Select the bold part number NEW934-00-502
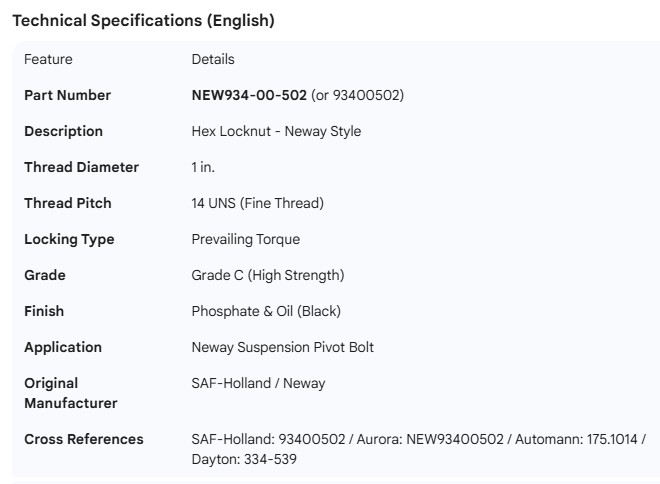 coord(249,95)
